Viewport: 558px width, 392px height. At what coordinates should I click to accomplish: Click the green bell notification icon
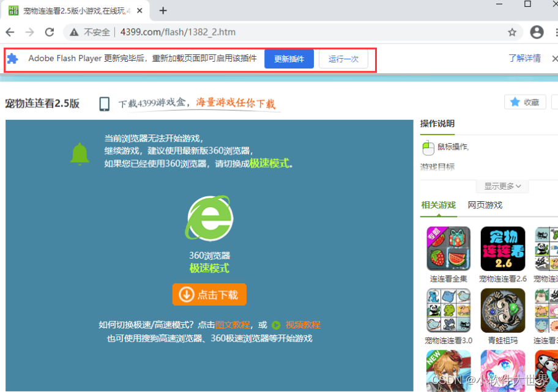coord(80,154)
